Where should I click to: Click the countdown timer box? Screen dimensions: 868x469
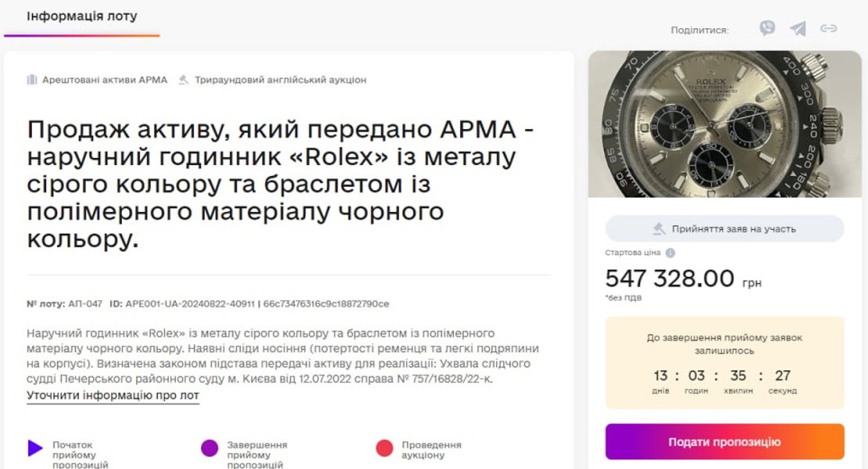point(724,363)
